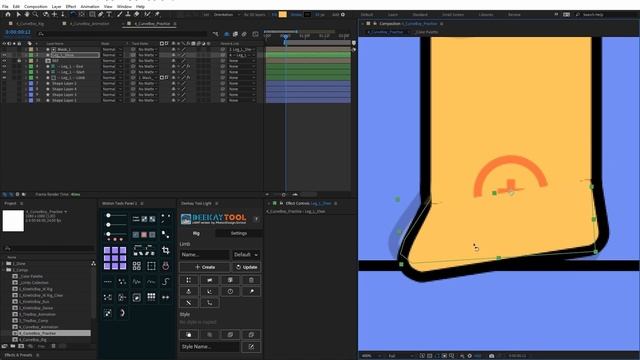Click the Beekay crop icon in Motion Tools
This screenshot has height=360, width=640.
click(166, 250)
